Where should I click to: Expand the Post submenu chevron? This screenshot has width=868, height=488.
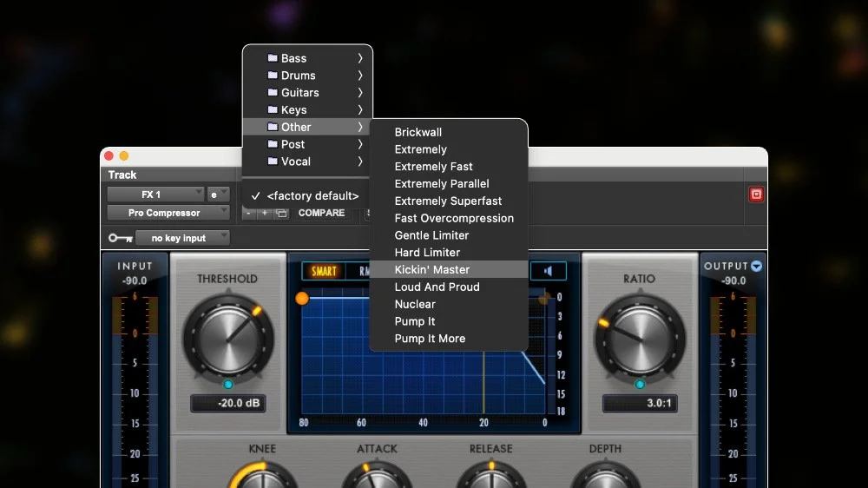click(360, 144)
